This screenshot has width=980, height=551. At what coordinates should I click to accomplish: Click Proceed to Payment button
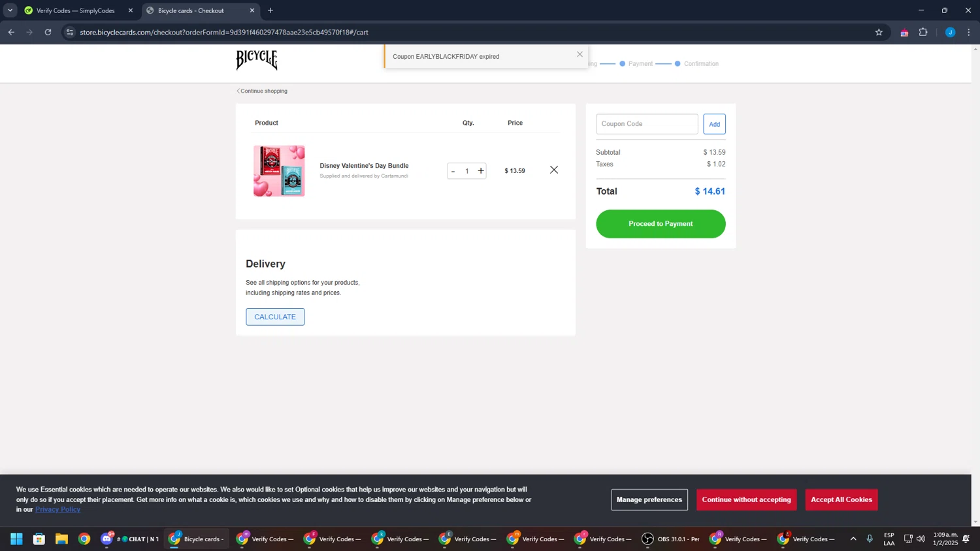(x=661, y=224)
